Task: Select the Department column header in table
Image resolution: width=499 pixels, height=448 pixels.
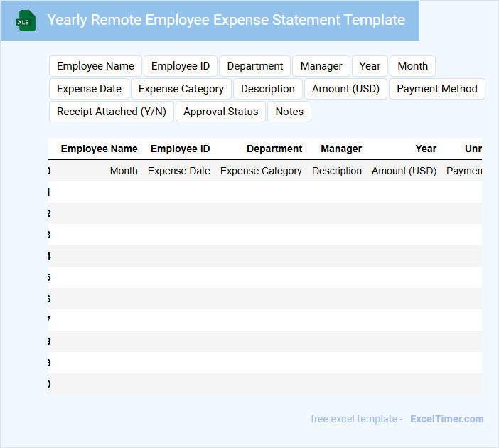Action: point(274,149)
